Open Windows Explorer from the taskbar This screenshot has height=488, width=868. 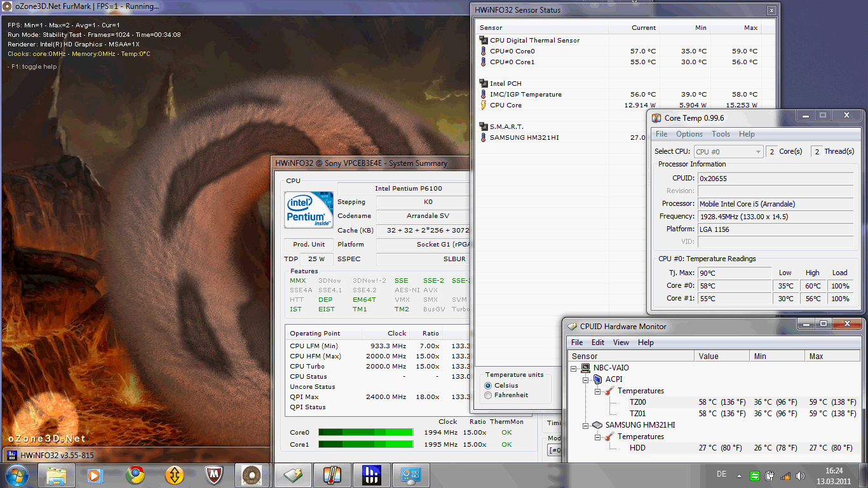pyautogui.click(x=56, y=475)
